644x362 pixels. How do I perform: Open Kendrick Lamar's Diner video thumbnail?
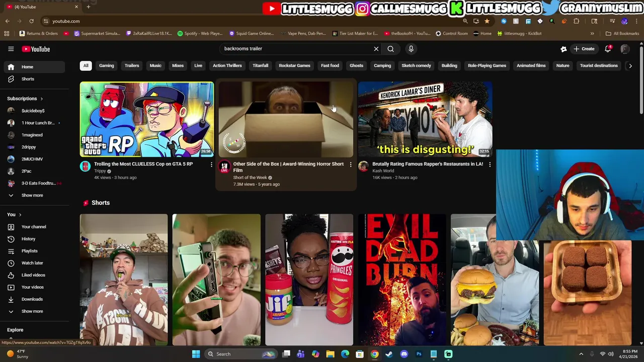click(x=425, y=119)
